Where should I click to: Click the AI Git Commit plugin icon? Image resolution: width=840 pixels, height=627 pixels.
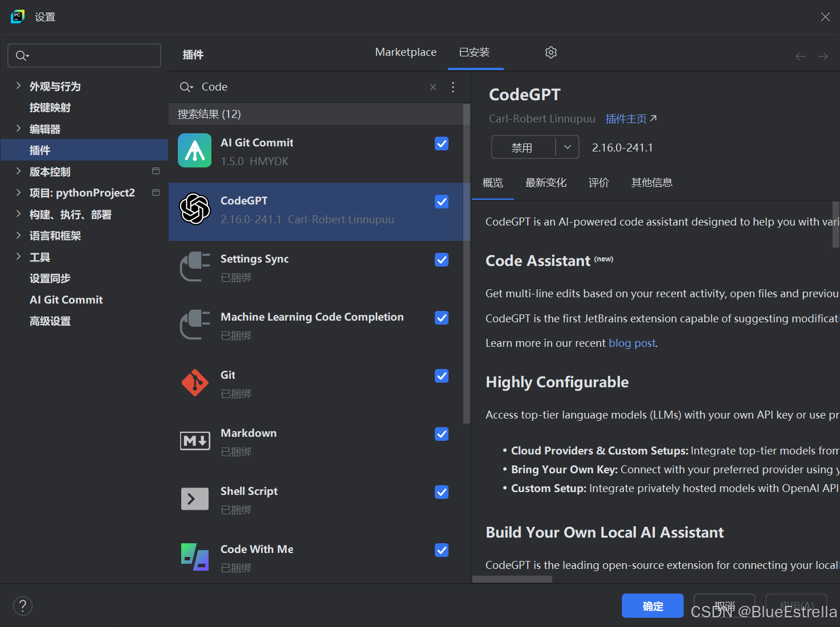195,150
